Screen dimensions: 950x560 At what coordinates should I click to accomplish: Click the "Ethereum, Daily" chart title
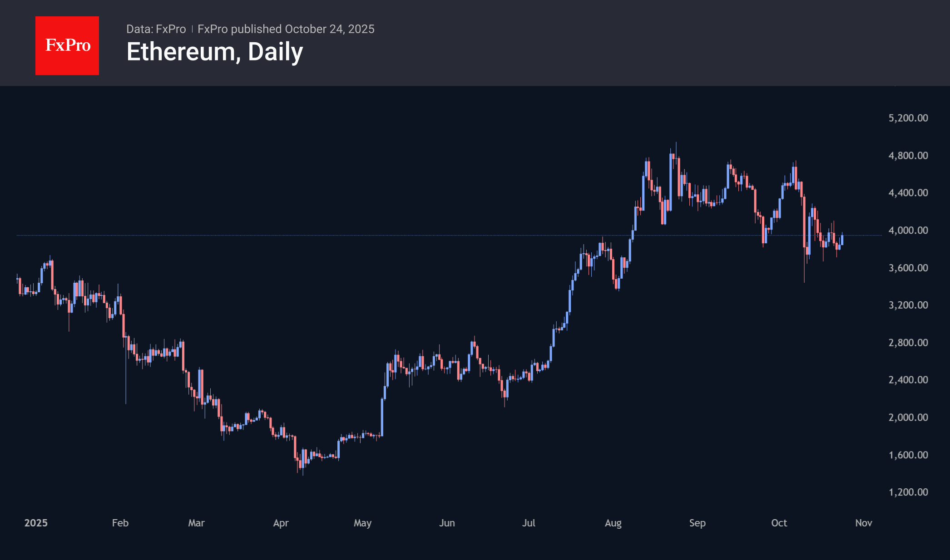[214, 52]
